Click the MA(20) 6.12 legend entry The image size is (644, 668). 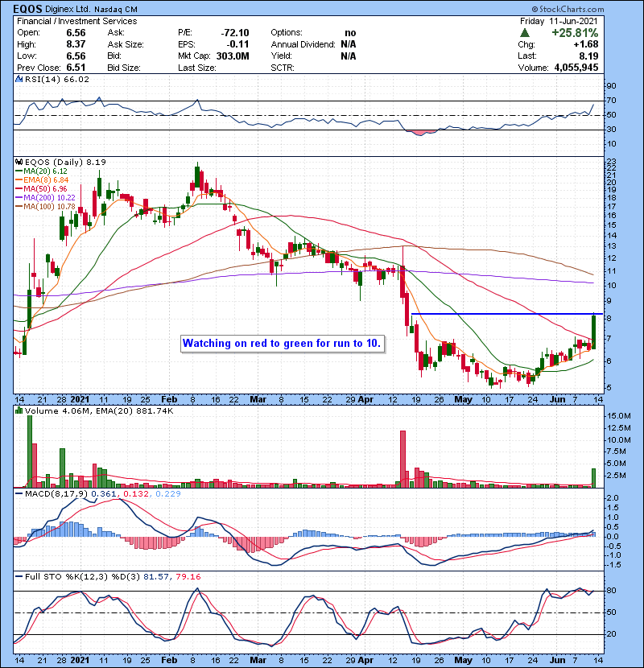tap(45, 171)
